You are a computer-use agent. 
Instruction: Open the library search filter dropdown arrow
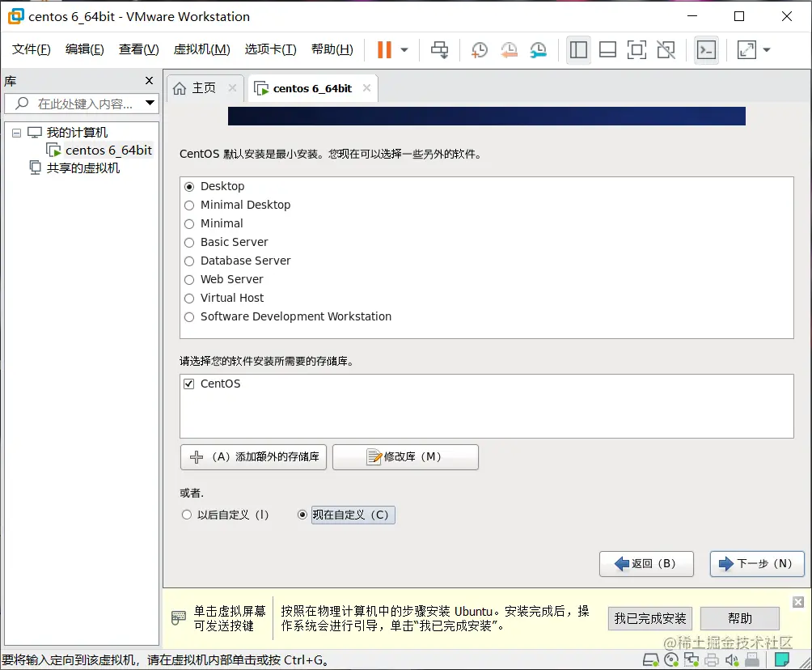tap(150, 103)
